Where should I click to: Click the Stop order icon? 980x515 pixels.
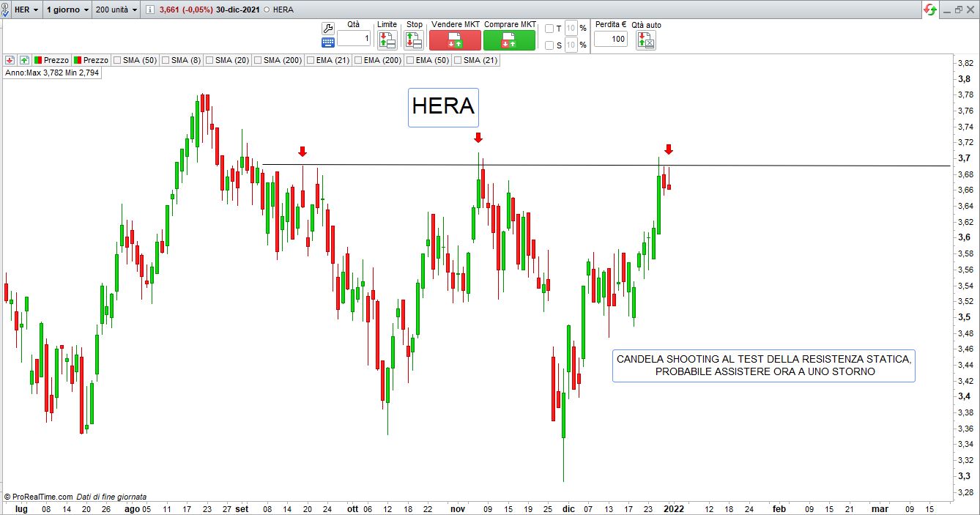(x=414, y=40)
